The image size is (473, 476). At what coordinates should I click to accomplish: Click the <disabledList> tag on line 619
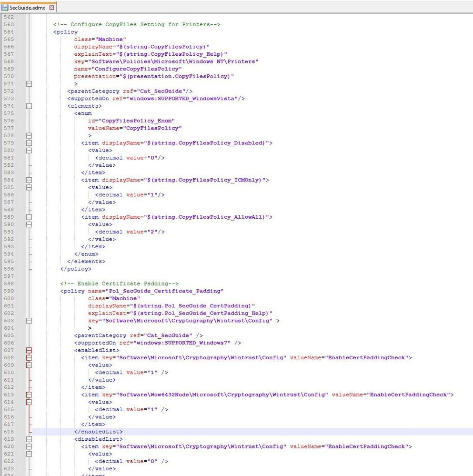click(98, 439)
